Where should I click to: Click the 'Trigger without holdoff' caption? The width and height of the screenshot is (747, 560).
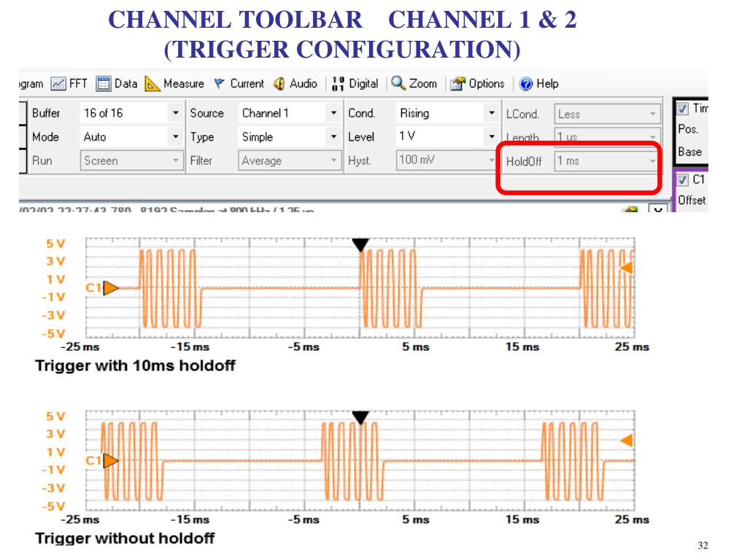(125, 538)
